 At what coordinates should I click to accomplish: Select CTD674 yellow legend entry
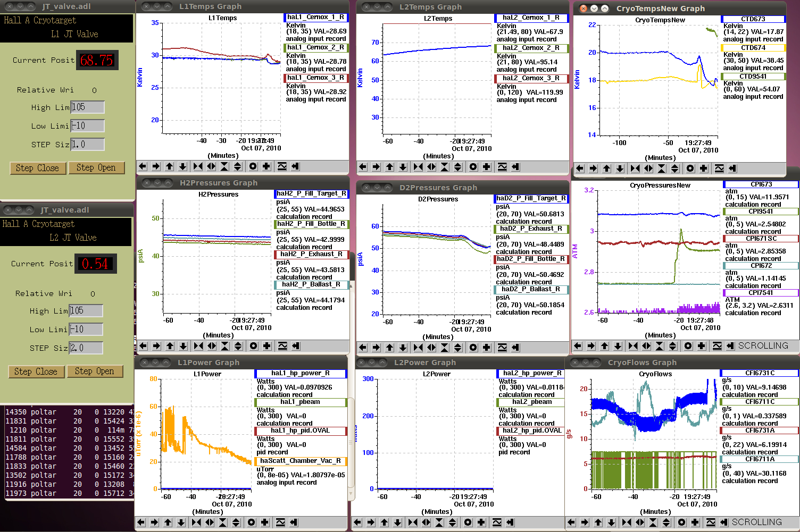[x=753, y=48]
